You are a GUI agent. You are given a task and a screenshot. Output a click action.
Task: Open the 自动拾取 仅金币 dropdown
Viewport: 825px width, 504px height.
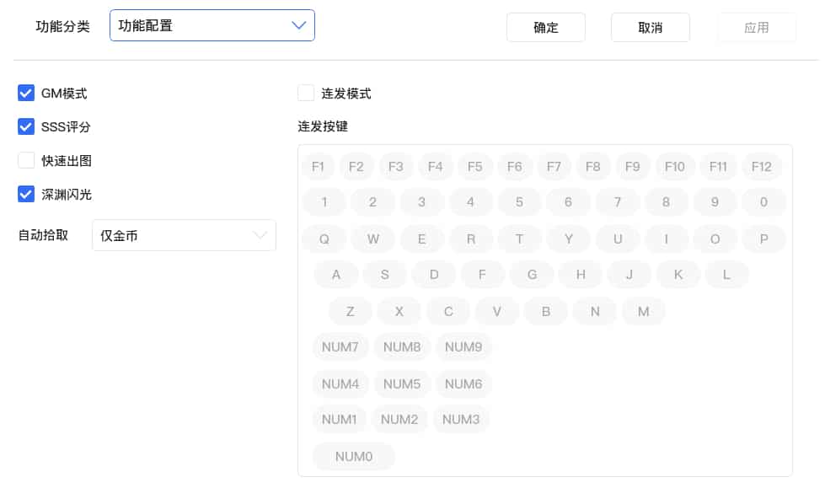click(x=184, y=235)
